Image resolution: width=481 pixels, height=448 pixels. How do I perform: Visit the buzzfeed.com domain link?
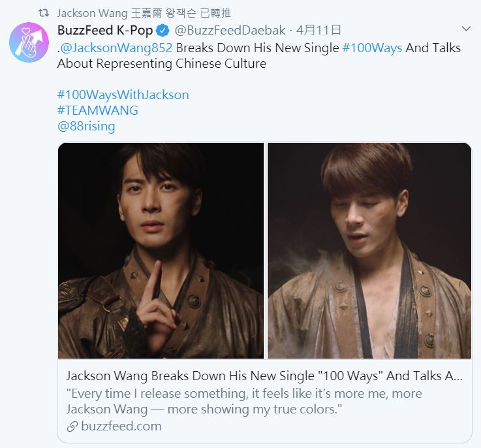(121, 426)
